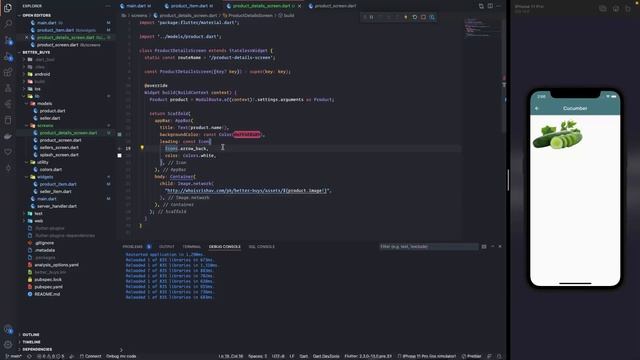The width and height of the screenshot is (640, 360).
Task: Pause the debug session from toolbar
Action: pyautogui.click(x=371, y=17)
